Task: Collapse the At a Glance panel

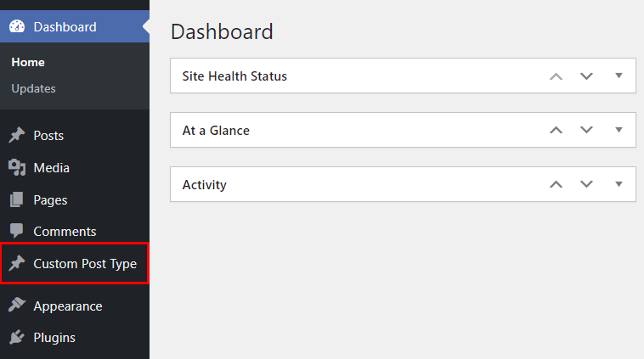Action: [619, 130]
